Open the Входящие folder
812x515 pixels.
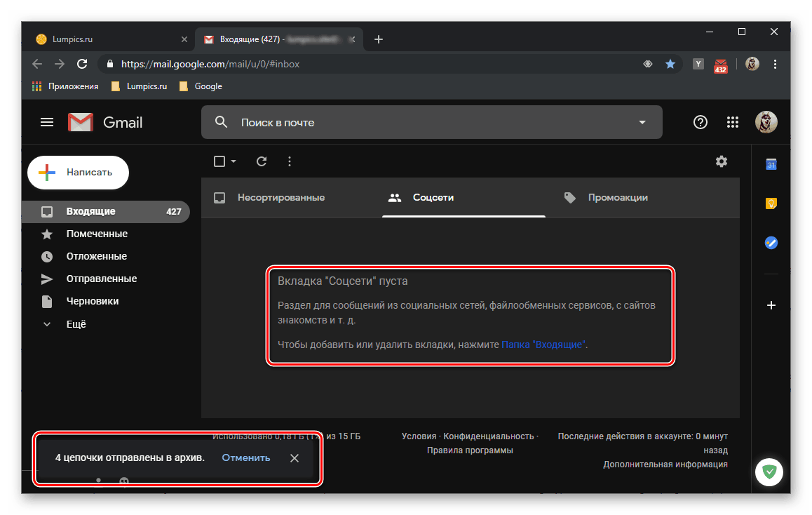(x=106, y=211)
